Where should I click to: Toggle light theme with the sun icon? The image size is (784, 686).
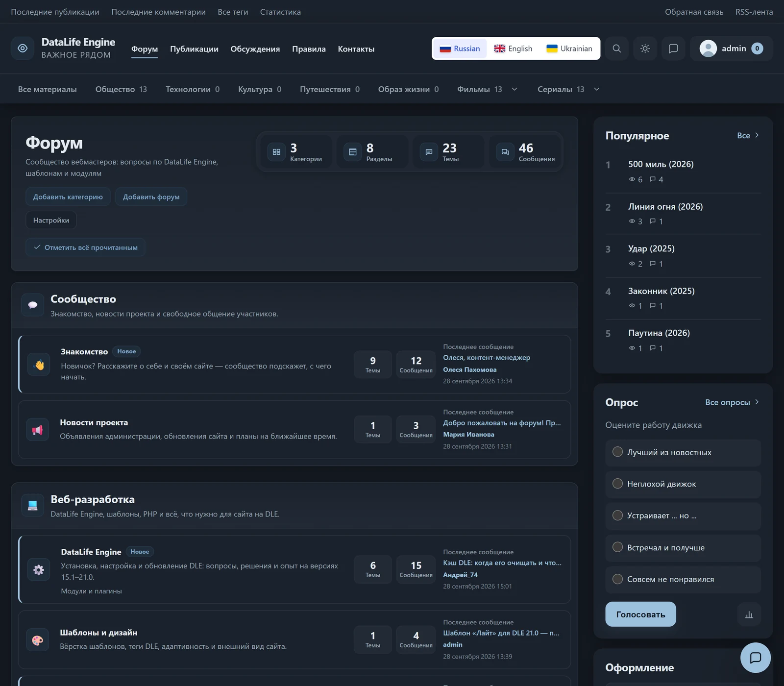[x=645, y=49]
